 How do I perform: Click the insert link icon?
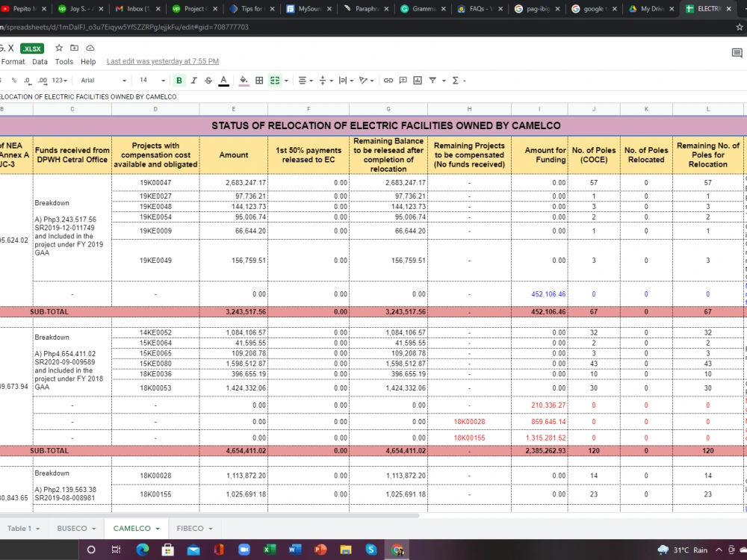coord(388,81)
